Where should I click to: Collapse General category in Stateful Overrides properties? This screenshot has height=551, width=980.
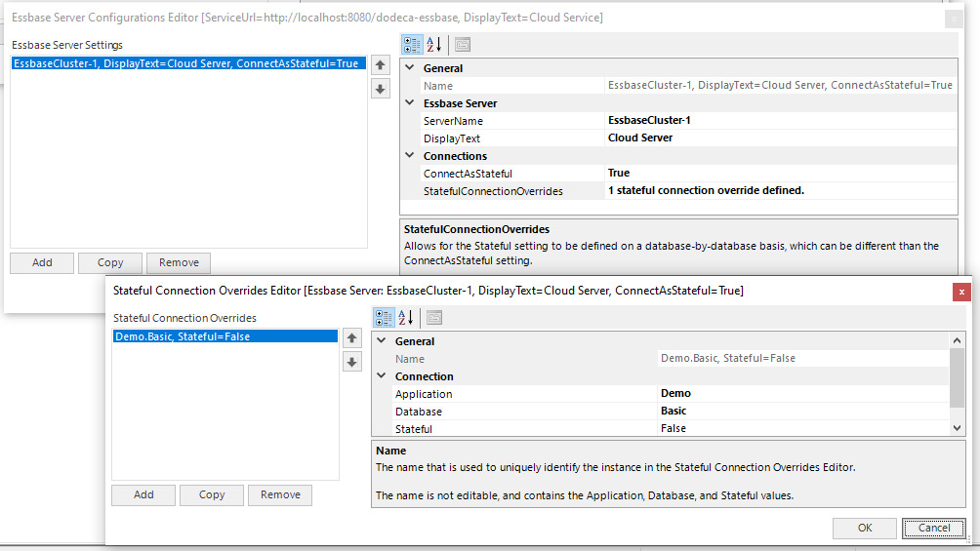[x=382, y=340]
